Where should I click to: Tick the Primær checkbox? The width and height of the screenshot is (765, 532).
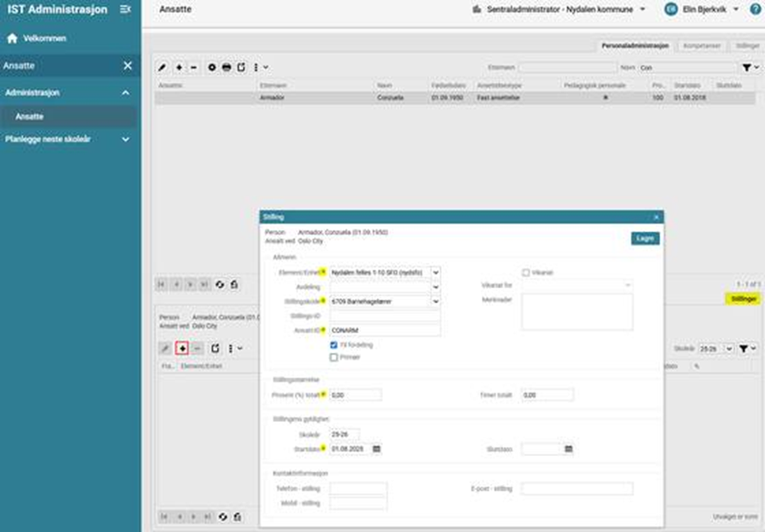334,357
